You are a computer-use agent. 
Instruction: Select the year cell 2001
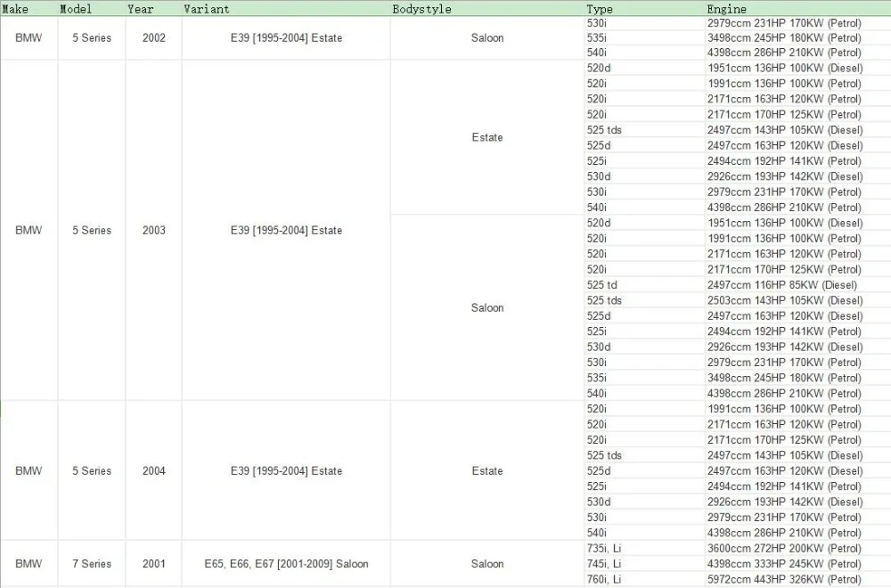click(154, 564)
